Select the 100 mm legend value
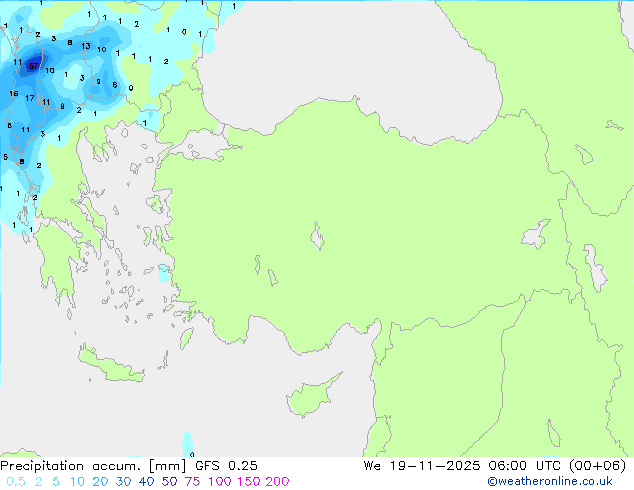Image resolution: width=634 pixels, height=490 pixels. [220, 482]
